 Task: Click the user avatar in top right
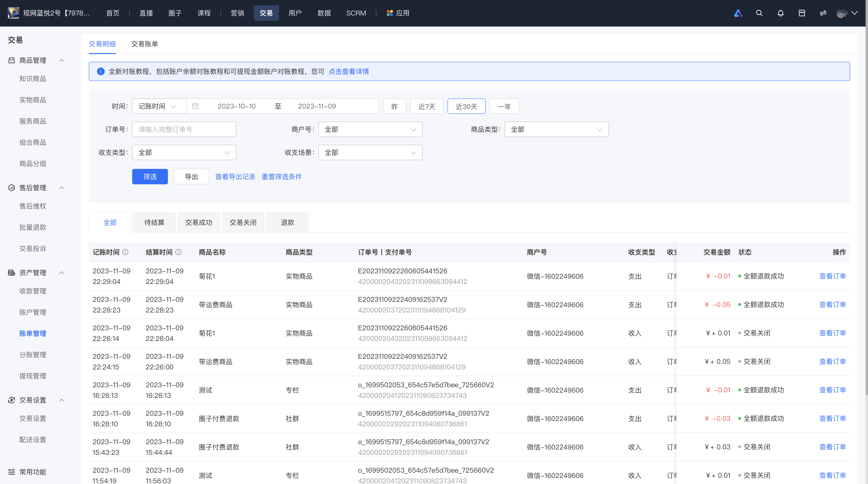tap(842, 13)
